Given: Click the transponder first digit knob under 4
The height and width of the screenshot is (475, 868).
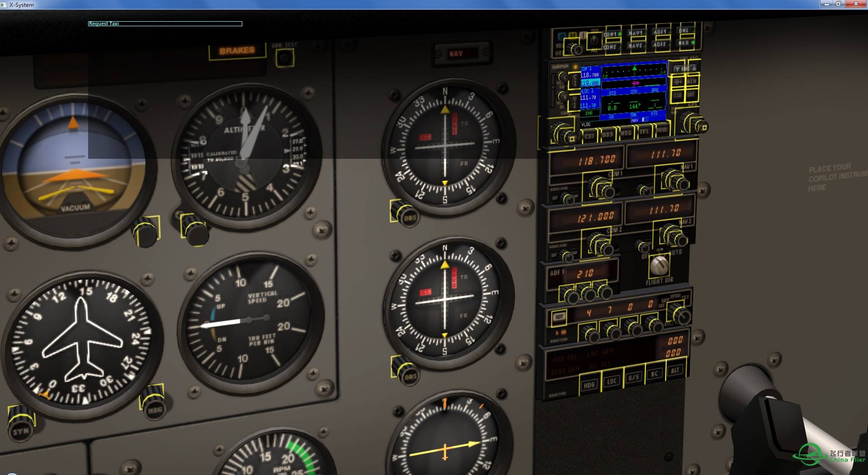Looking at the screenshot, I should tap(591, 335).
